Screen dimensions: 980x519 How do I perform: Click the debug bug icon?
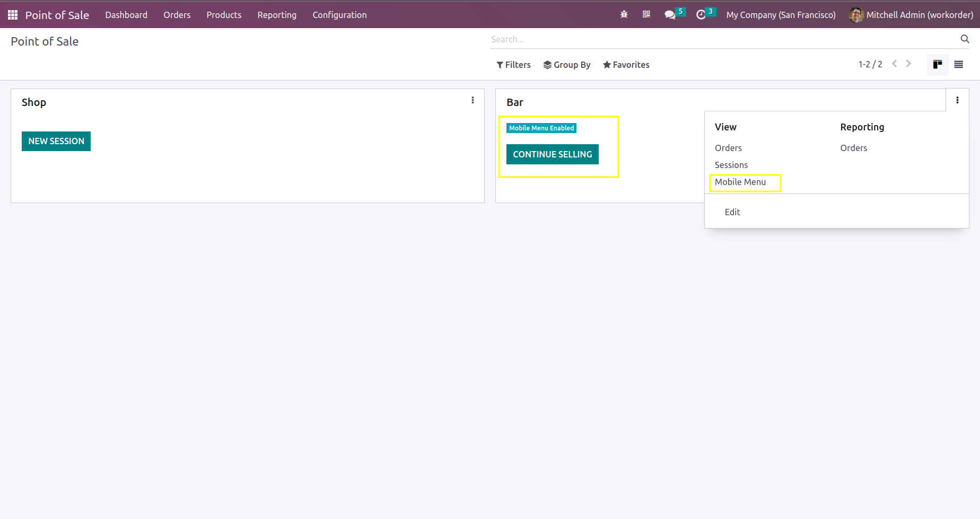[x=624, y=14]
